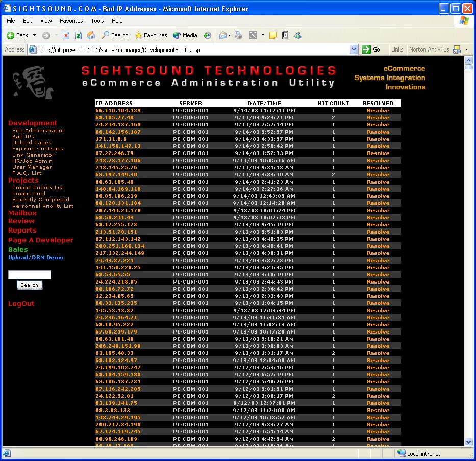Open the Site Administration link
This screenshot has height=461, width=476.
[x=39, y=130]
